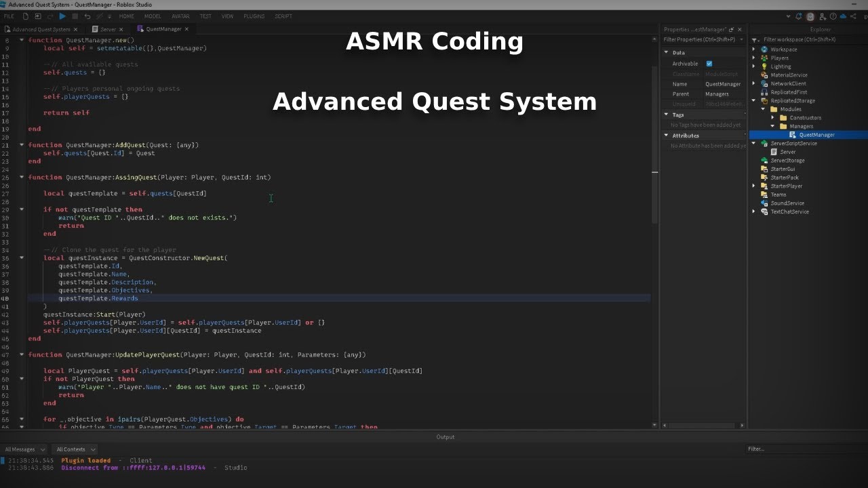The image size is (868, 488).
Task: Click the Filter Properties search field
Action: point(703,39)
